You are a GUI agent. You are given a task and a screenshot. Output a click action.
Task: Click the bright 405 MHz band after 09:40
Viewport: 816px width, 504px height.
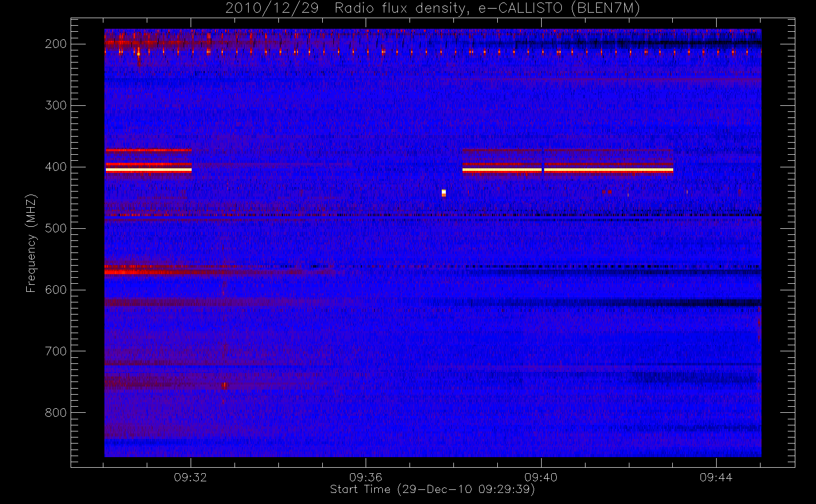pyautogui.click(x=609, y=171)
